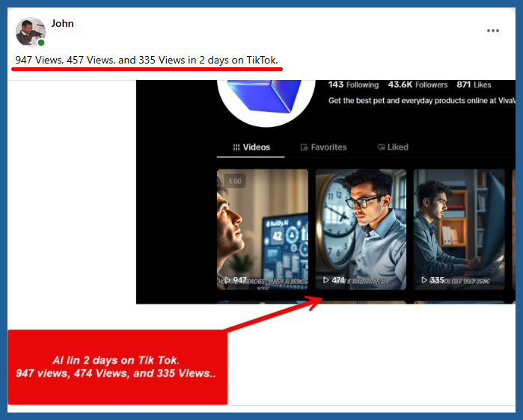Open the video thumbnail with 947 views
Viewport: 523px width, 420px height.
pos(263,228)
